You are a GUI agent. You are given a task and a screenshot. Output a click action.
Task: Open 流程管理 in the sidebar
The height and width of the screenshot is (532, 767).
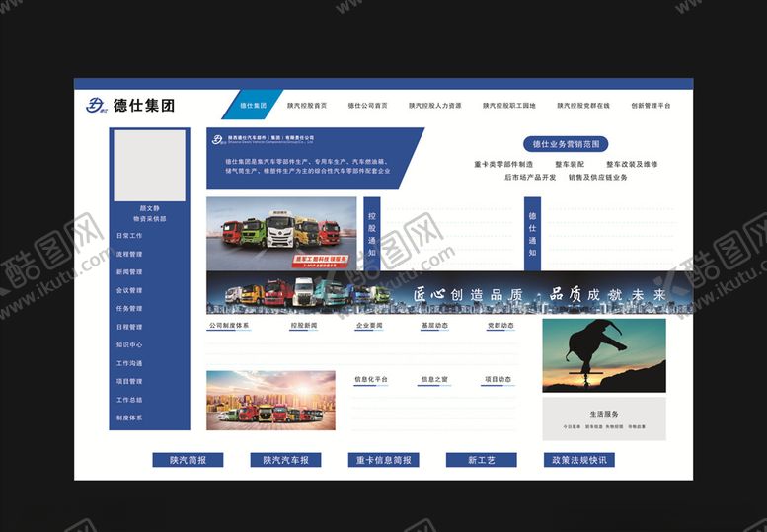[x=129, y=254]
